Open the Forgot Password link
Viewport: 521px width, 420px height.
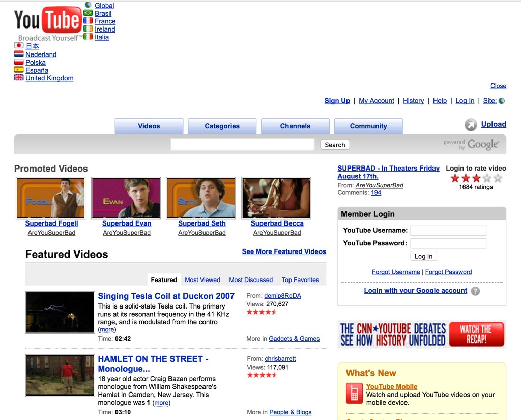pyautogui.click(x=448, y=272)
